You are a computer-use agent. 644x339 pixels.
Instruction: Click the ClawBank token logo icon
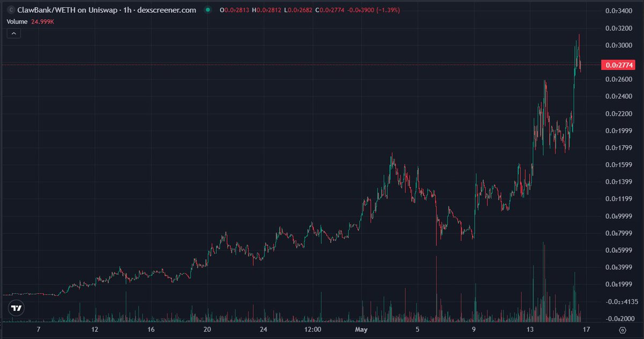pyautogui.click(x=10, y=11)
